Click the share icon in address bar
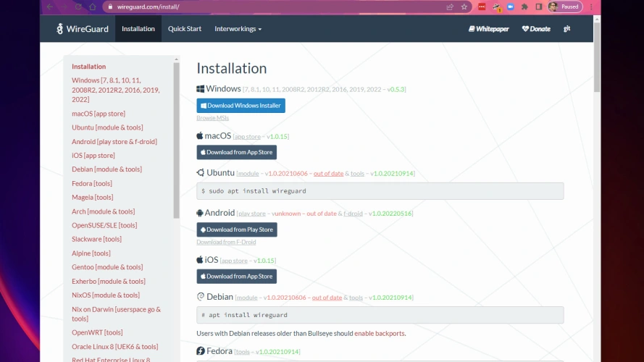The width and height of the screenshot is (644, 362). point(450,7)
